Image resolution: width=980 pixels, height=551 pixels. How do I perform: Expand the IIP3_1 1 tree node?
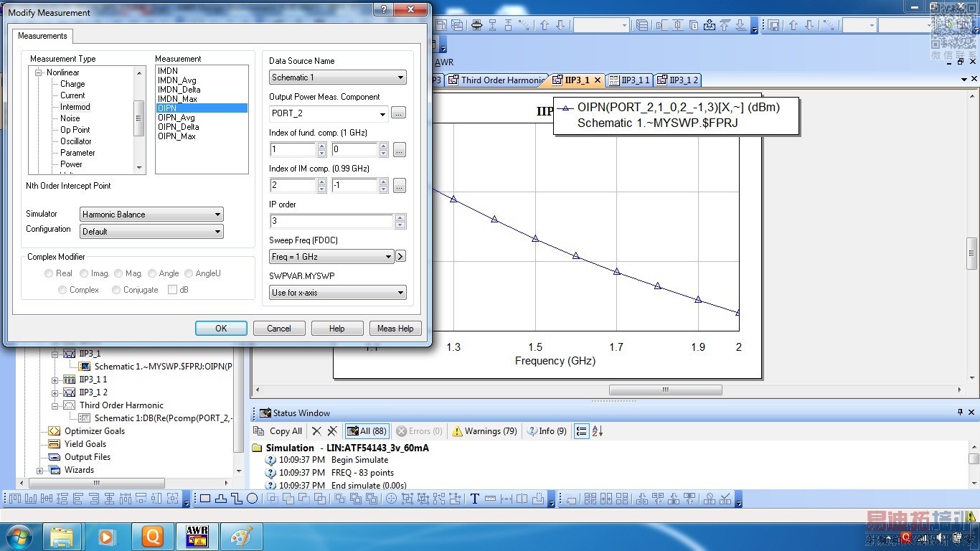pos(55,380)
